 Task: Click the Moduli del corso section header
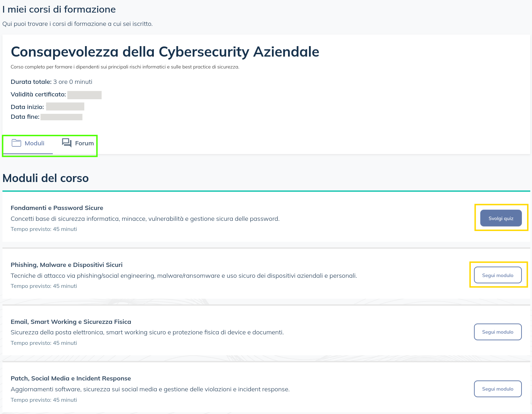(x=45, y=178)
